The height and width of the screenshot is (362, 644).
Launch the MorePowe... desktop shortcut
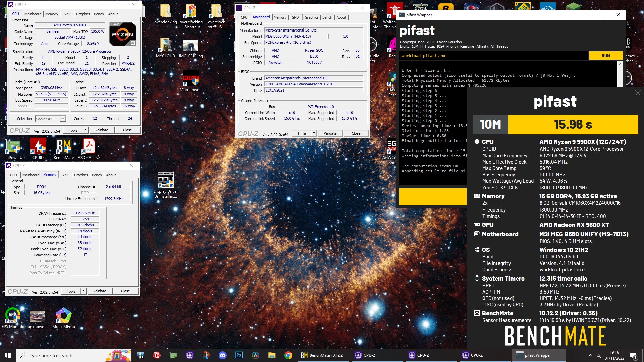pyautogui.click(x=191, y=81)
